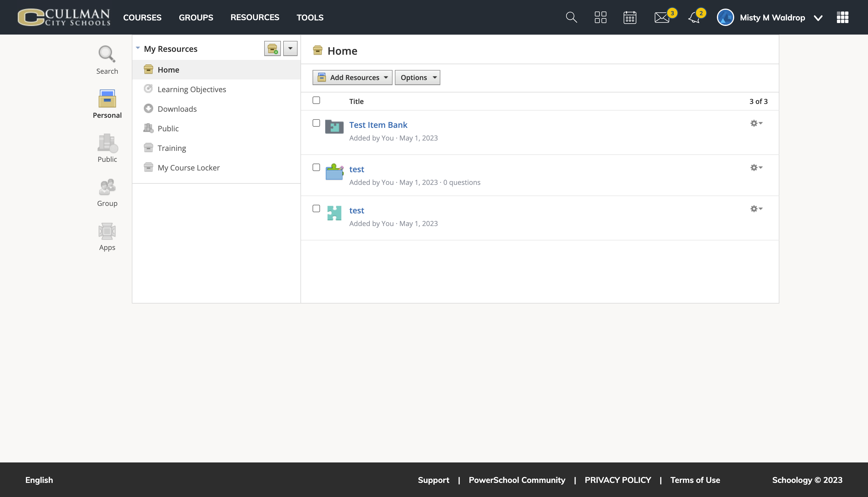Toggle select-all checkbox beside Title
Viewport: 868px width, 497px height.
click(x=316, y=100)
